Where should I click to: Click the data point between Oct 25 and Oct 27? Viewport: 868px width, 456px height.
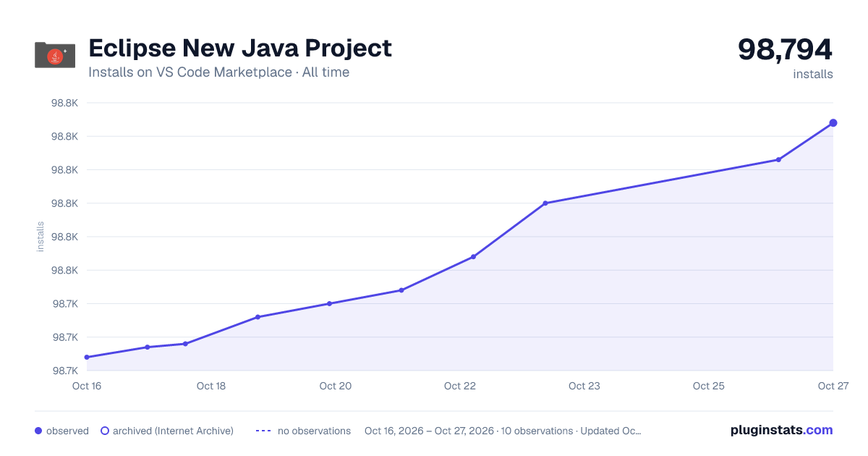778,159
